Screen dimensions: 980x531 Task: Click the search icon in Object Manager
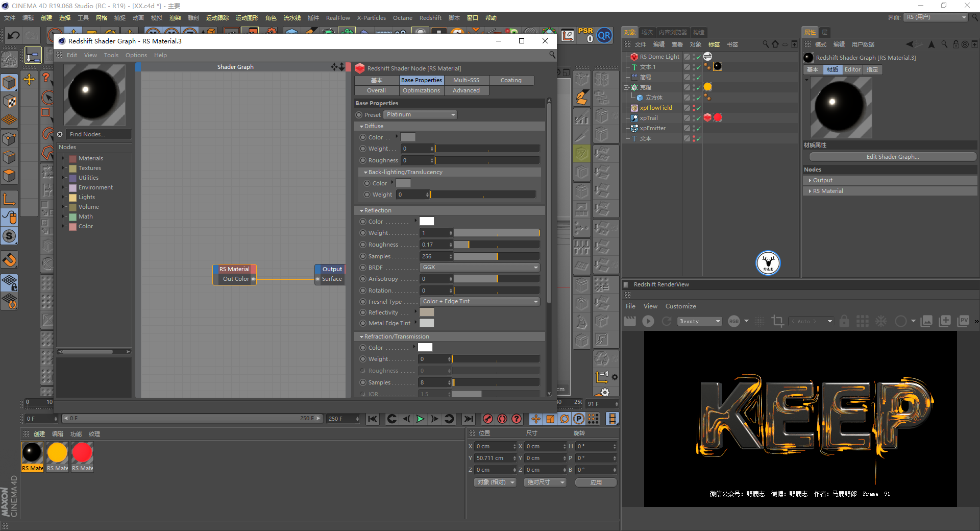coord(766,44)
